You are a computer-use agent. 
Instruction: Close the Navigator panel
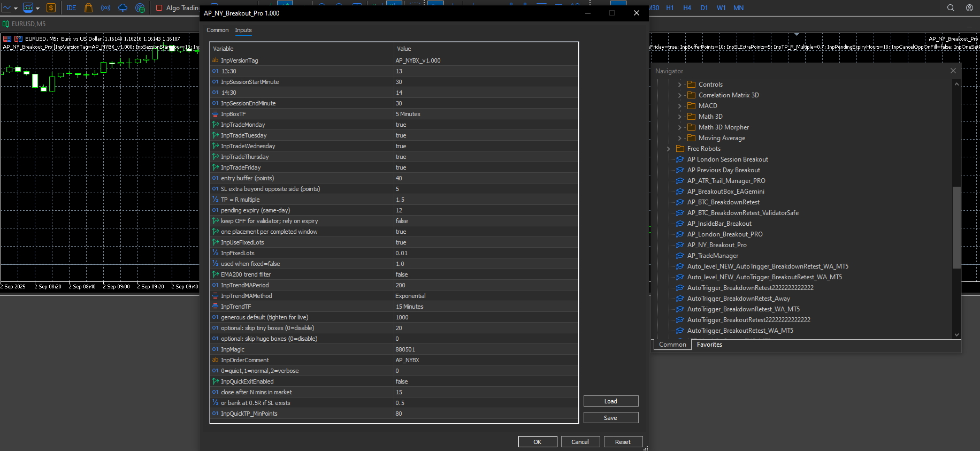953,71
